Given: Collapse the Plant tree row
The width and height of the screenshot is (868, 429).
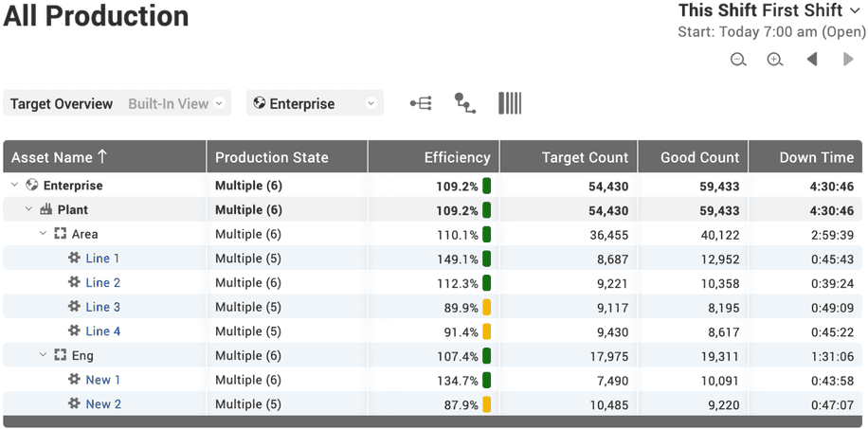Looking at the screenshot, I should 28,210.
